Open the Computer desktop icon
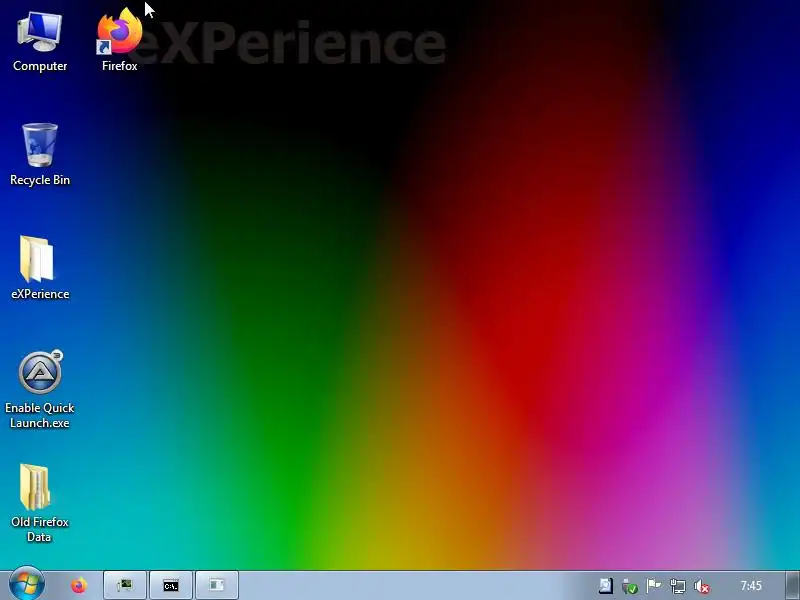Screen dimensions: 800x600 click(x=40, y=42)
